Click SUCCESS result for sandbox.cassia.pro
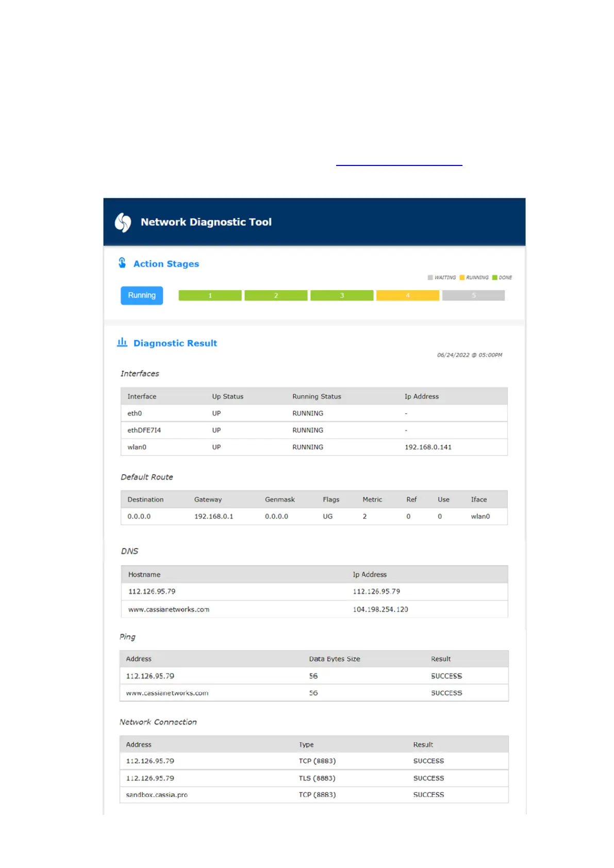The width and height of the screenshot is (614, 868). [x=428, y=795]
